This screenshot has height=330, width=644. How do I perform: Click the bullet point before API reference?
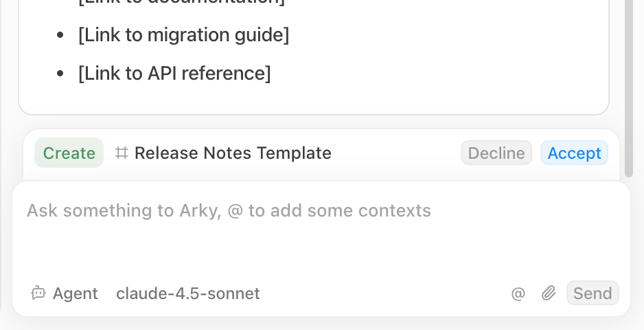61,73
